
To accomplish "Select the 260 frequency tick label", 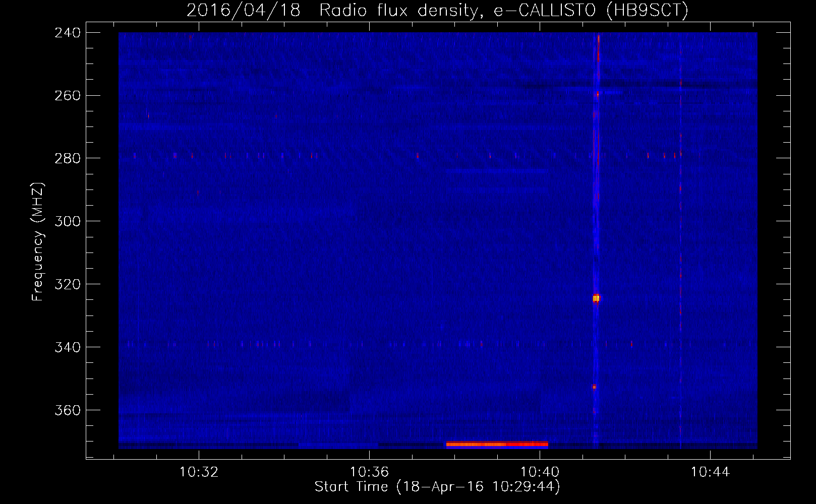I will (x=68, y=96).
